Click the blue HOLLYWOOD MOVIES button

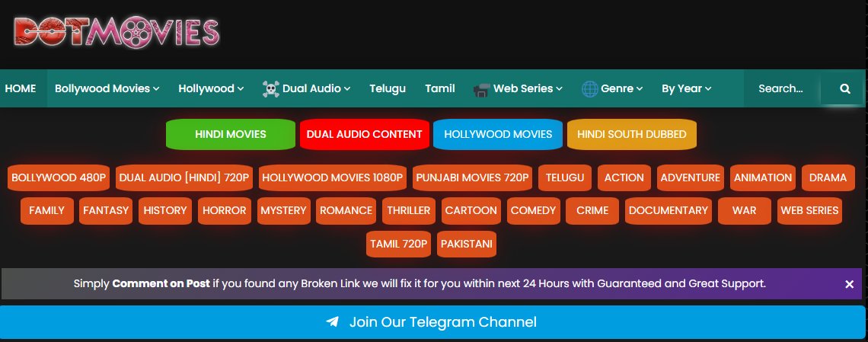tap(498, 134)
